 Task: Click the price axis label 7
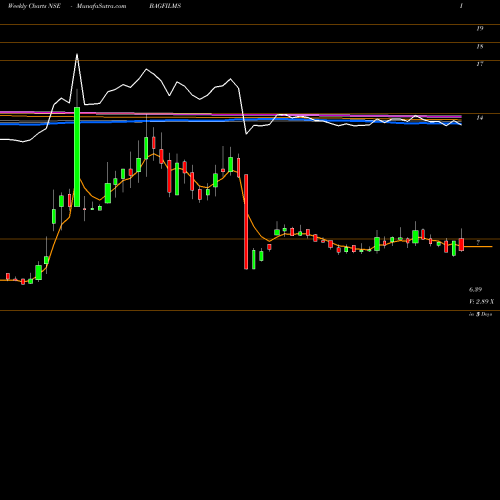tap(478, 243)
